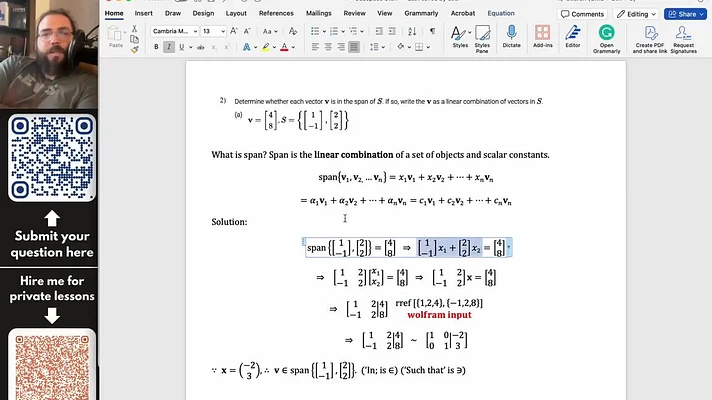Open the Editing mode dropdown
This screenshot has height=400, width=712.
point(637,14)
